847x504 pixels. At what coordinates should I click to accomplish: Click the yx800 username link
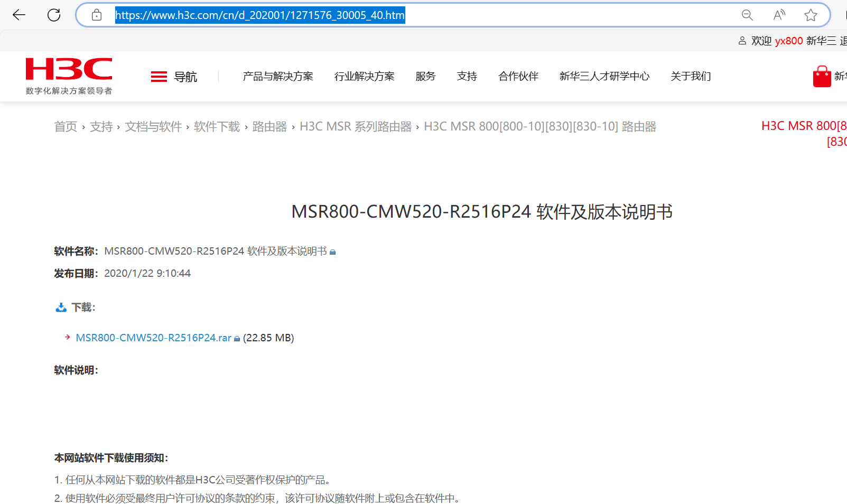pyautogui.click(x=789, y=41)
